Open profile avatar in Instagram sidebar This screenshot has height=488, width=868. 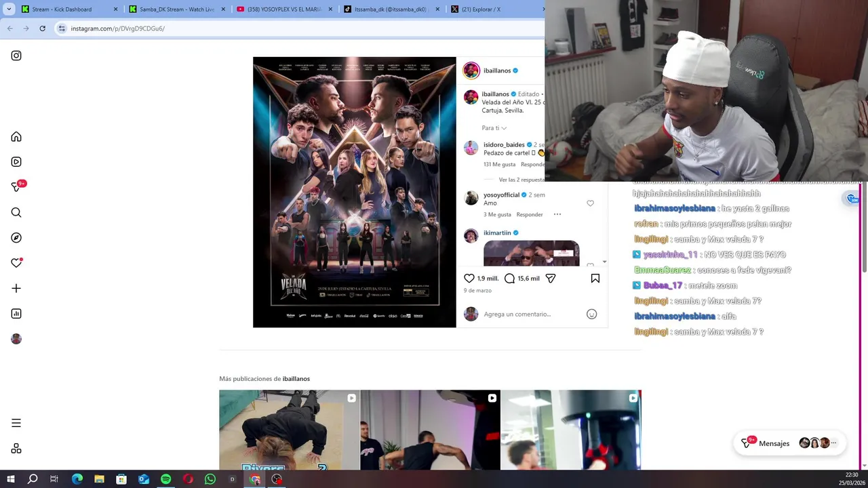[x=16, y=339]
